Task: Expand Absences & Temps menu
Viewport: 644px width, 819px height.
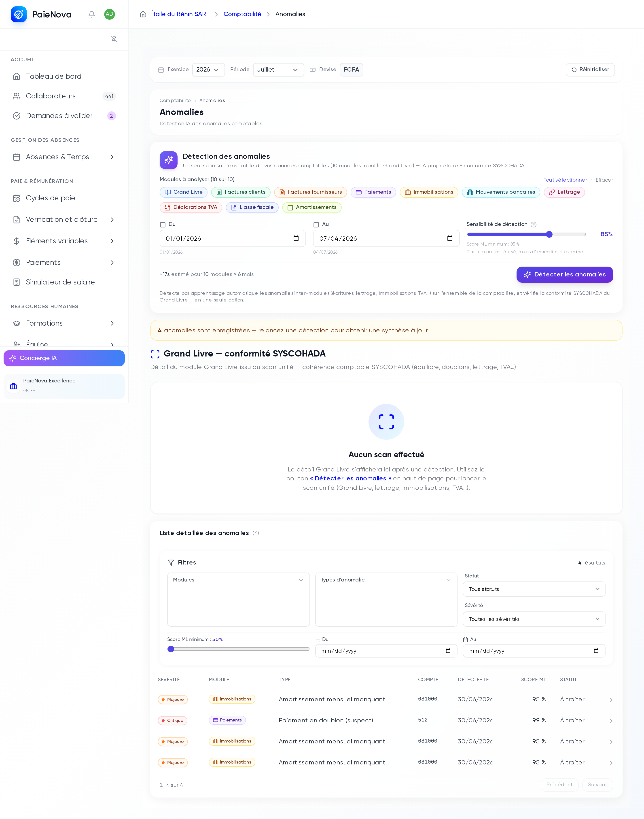Action: 64,157
